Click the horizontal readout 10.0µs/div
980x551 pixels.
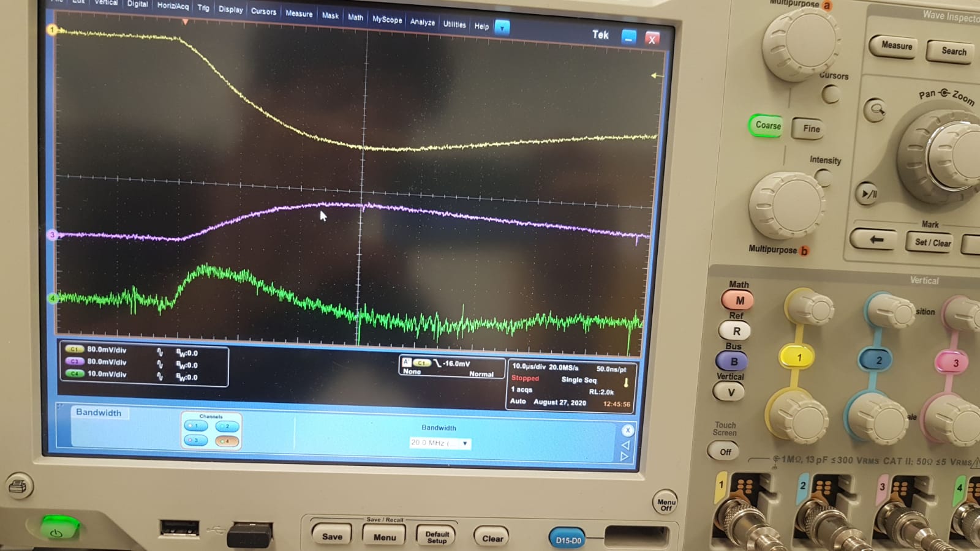click(528, 366)
